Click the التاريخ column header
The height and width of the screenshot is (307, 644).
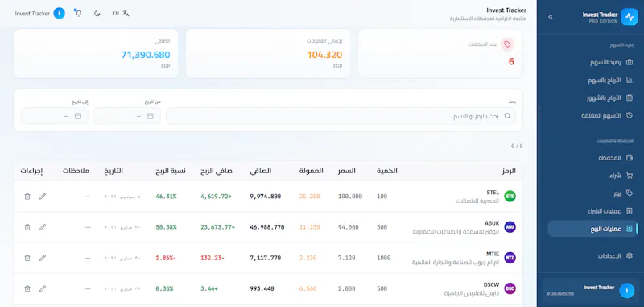point(114,171)
